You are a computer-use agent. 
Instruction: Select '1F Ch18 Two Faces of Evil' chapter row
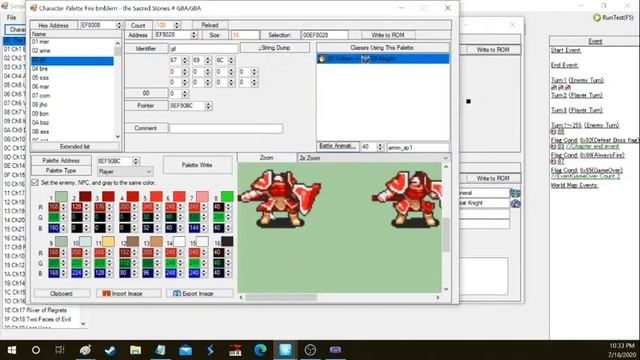(38, 319)
